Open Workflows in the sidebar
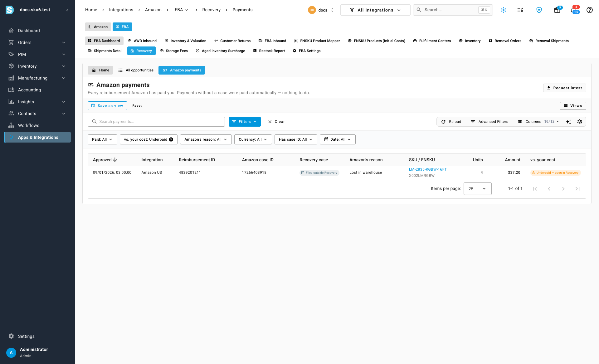Screen dimensions: 599x364 37,125
